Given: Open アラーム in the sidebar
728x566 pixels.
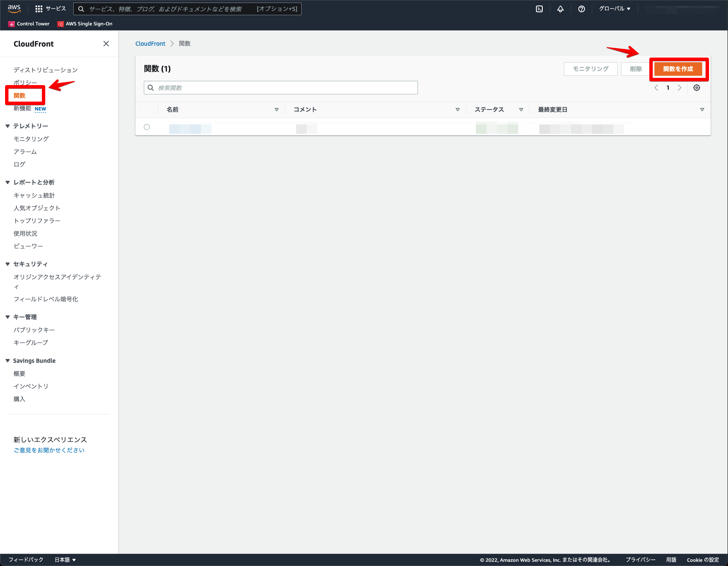Looking at the screenshot, I should 25,152.
